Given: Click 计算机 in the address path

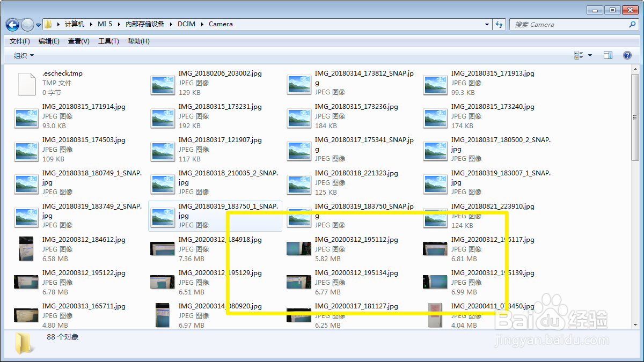Looking at the screenshot, I should 75,24.
